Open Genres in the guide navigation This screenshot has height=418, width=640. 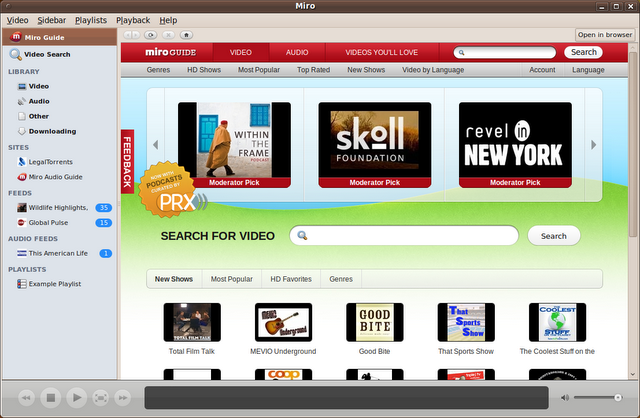(158, 70)
